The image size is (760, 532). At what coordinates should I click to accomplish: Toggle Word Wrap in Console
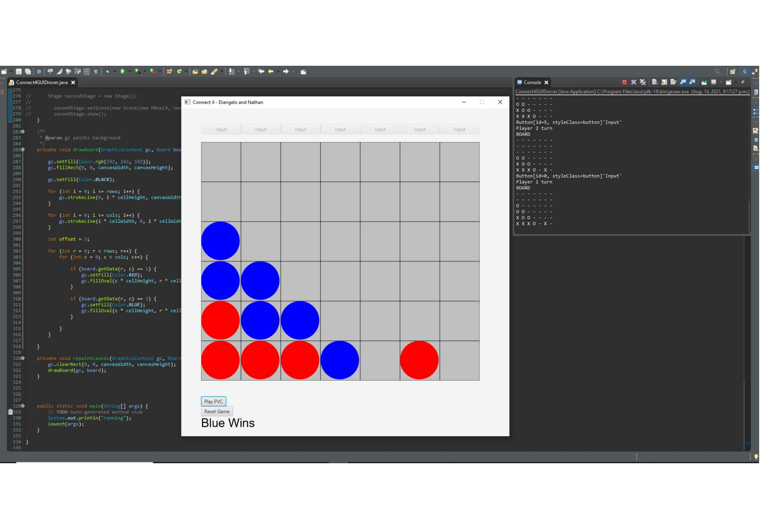click(x=673, y=82)
